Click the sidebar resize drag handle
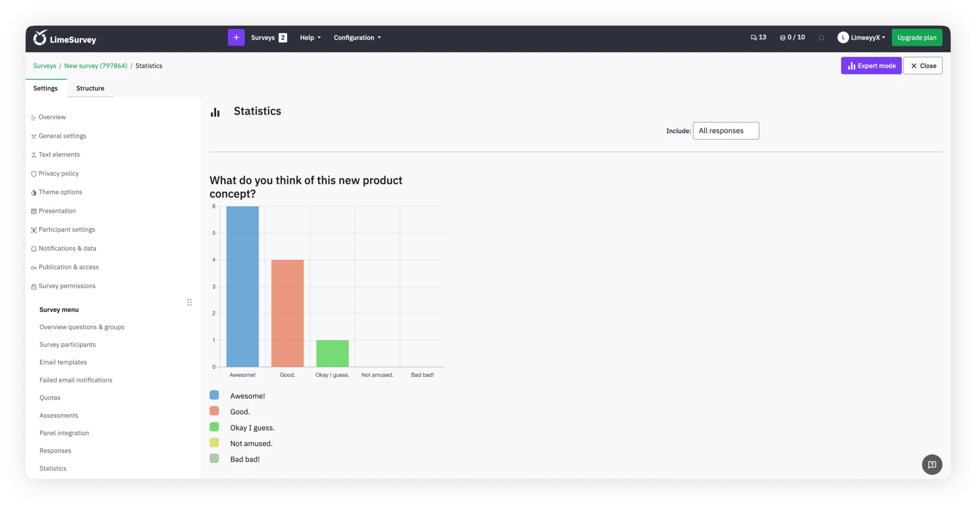980x508 pixels. tap(189, 302)
